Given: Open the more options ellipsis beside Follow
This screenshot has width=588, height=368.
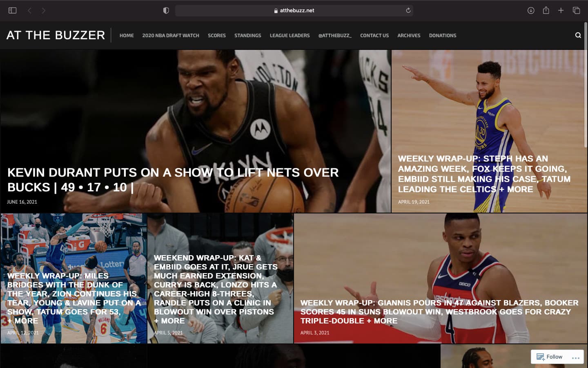Looking at the screenshot, I should coord(576,358).
